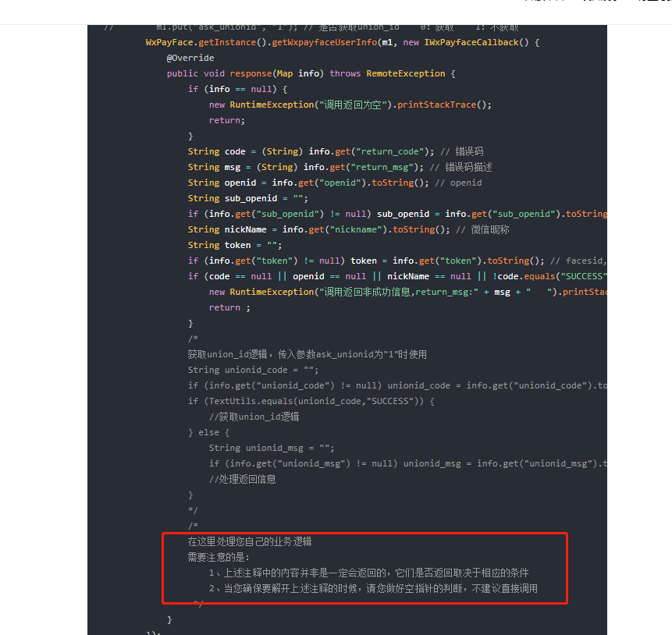Select the String token = "" line
Screen dimensions: 672x635
click(x=235, y=245)
